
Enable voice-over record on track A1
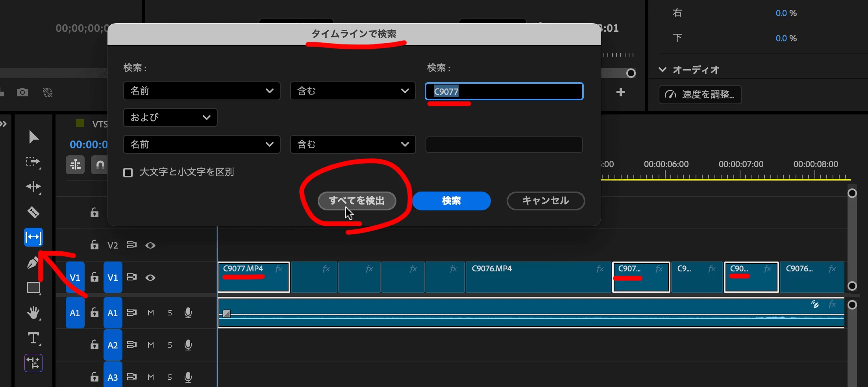coord(188,313)
